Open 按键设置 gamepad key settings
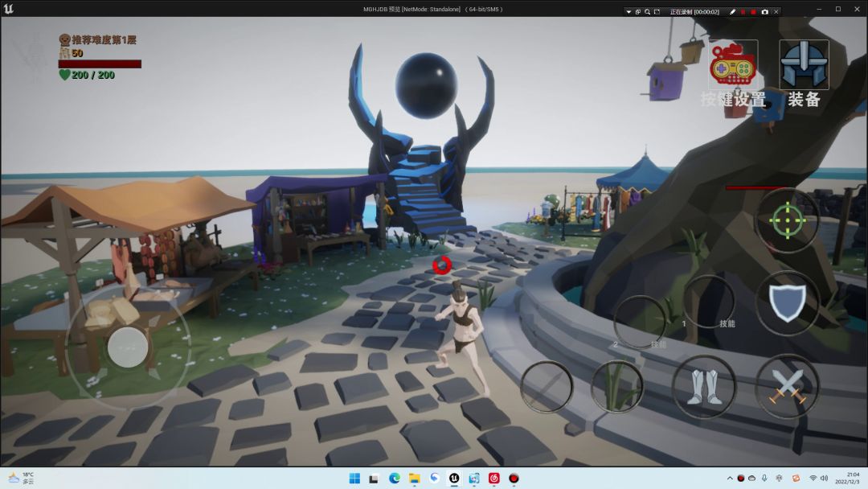The width and height of the screenshot is (868, 489). click(732, 66)
